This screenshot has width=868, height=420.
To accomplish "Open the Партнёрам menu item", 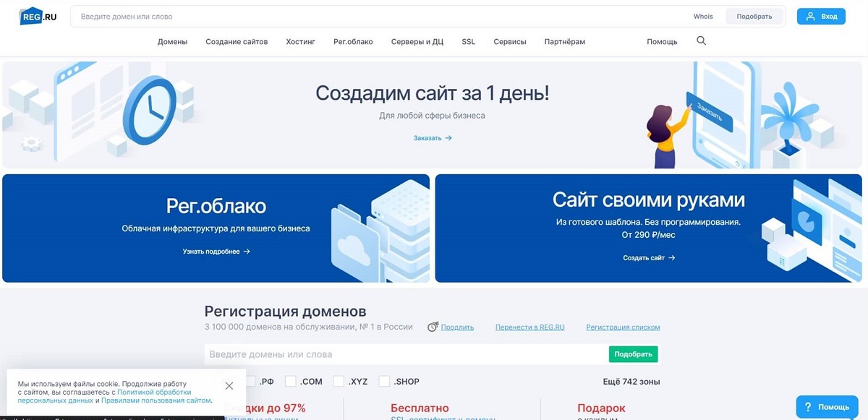I will [565, 42].
